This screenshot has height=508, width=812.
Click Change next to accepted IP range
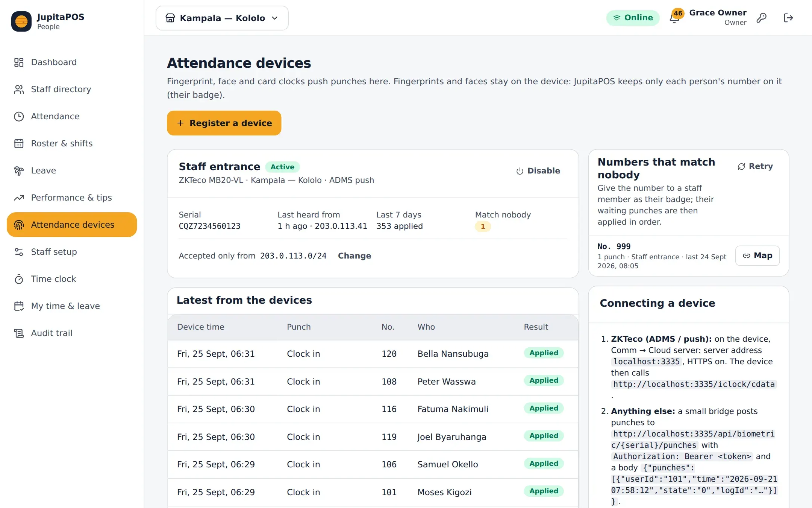(354, 256)
